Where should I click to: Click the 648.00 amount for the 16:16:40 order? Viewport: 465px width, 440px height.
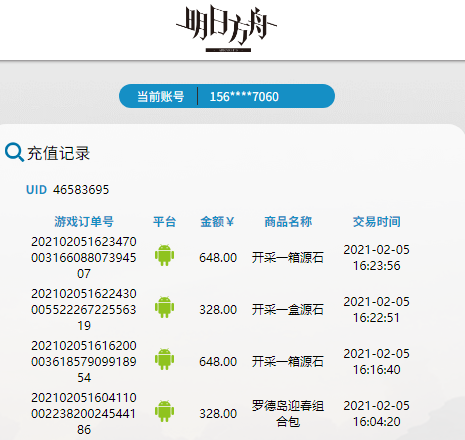(218, 361)
